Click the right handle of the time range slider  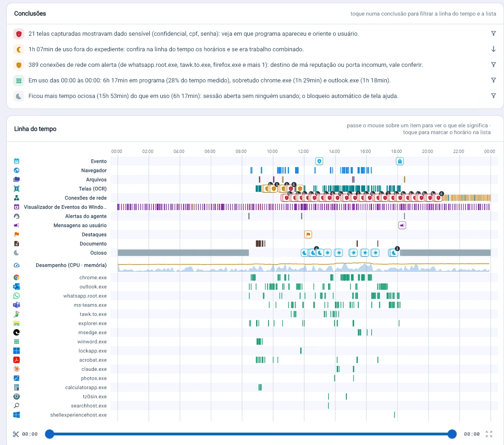pos(452,434)
